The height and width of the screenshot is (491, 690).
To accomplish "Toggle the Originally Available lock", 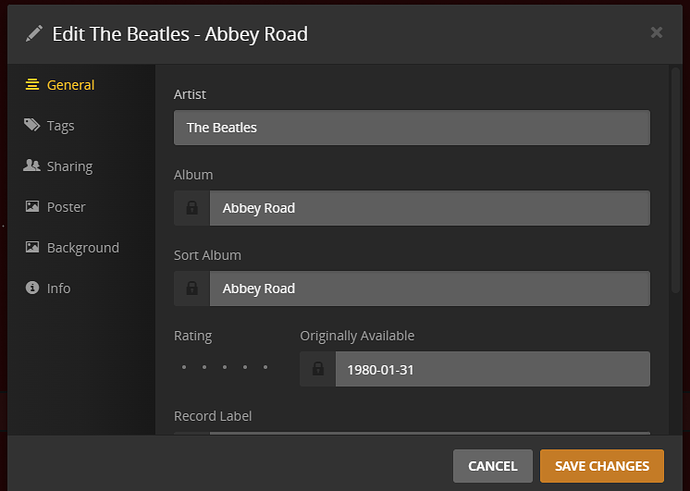I will coord(318,369).
